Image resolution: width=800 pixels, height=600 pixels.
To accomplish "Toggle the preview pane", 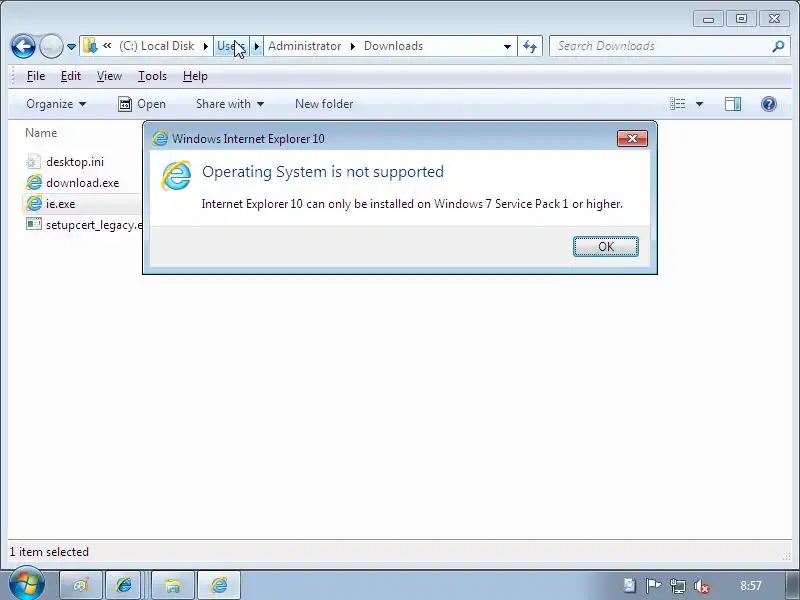I will point(733,104).
